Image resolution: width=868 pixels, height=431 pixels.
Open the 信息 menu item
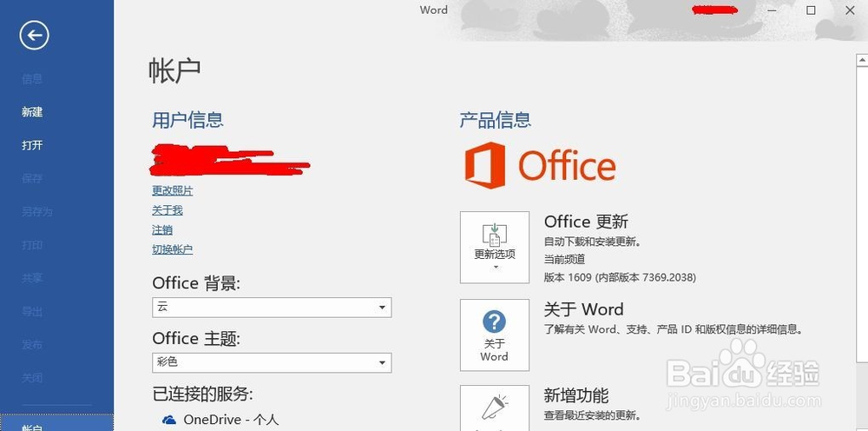[32, 79]
